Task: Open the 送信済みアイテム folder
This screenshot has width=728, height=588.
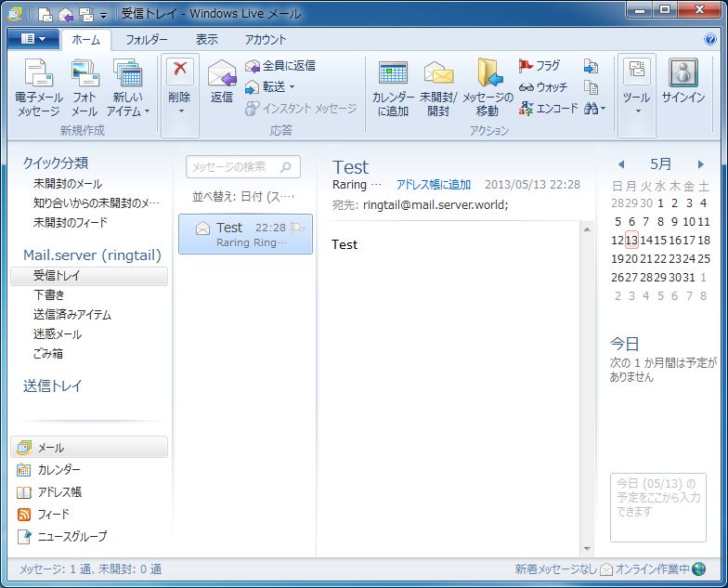Action: click(x=72, y=314)
